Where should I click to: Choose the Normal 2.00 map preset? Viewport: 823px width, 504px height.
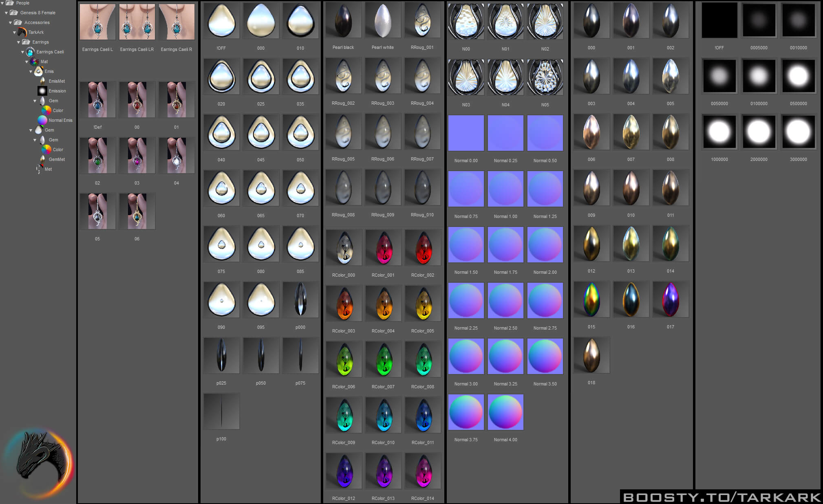[545, 245]
